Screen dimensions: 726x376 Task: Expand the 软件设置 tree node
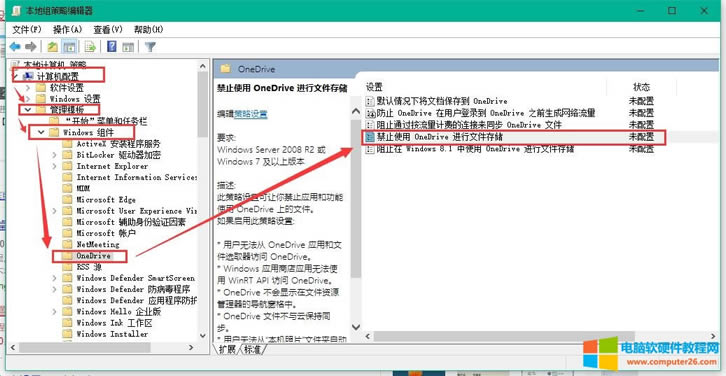coord(28,87)
